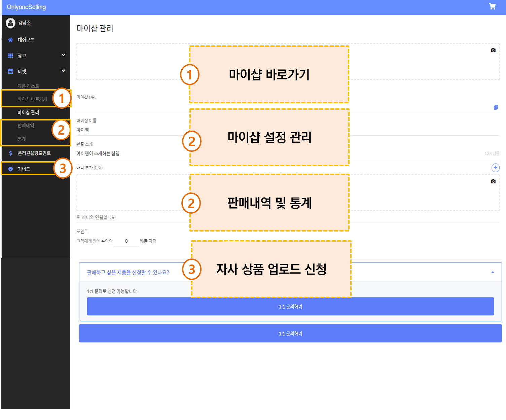Collapse the 마켓 menu chevron
Screen dimensions: 506x420
coord(63,71)
